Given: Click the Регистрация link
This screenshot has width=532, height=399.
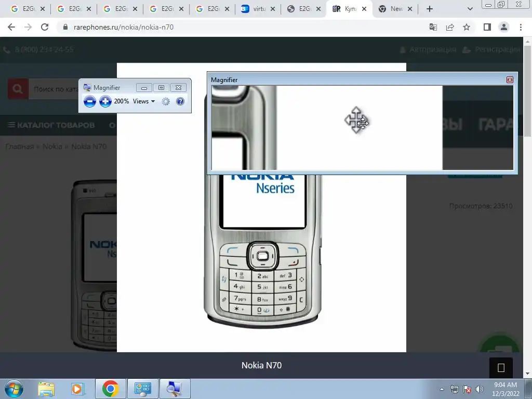Looking at the screenshot, I should click(x=492, y=49).
